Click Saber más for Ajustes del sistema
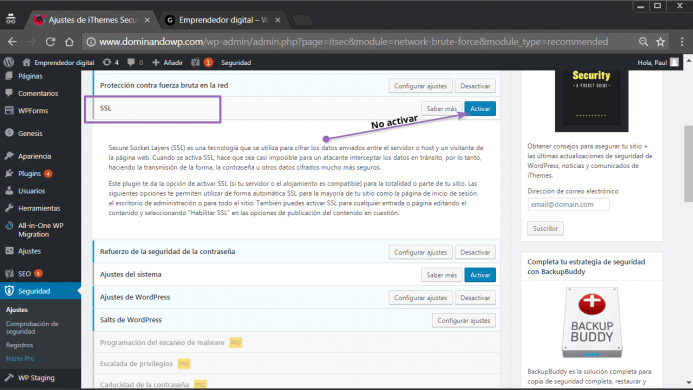The height and width of the screenshot is (390, 693). (x=442, y=275)
